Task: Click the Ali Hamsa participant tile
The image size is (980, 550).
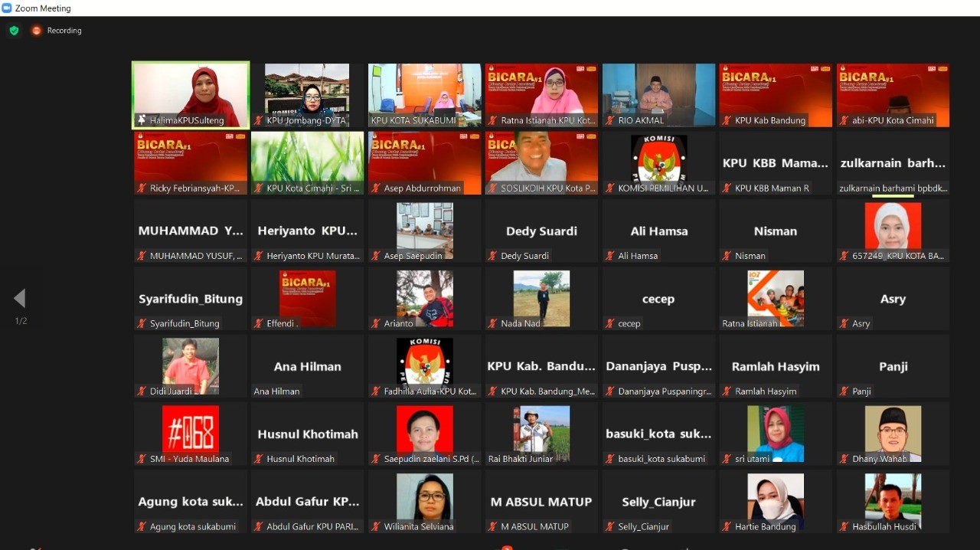Action: [x=659, y=231]
